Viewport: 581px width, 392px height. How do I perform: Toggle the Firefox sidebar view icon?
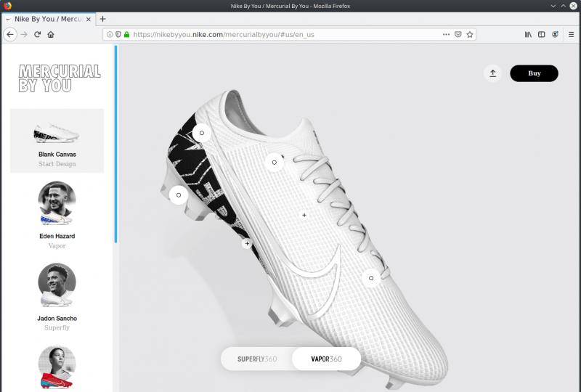[x=541, y=34]
